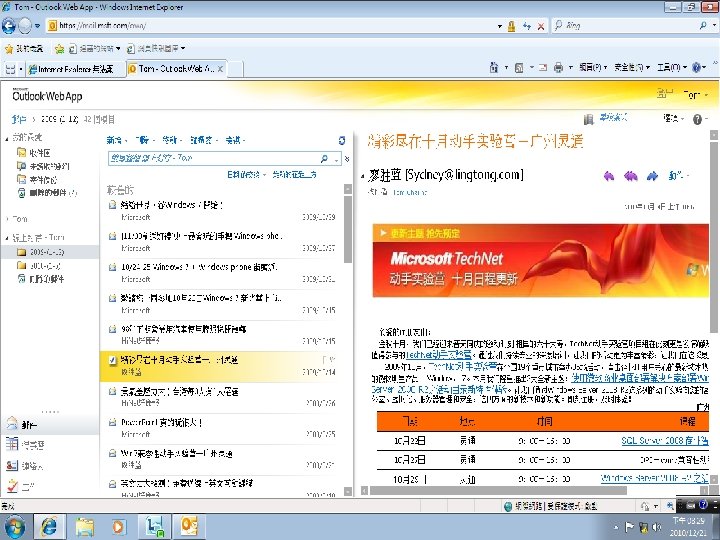Click the address book icon near Find Someone
This screenshot has width=720, height=540.
point(588,119)
